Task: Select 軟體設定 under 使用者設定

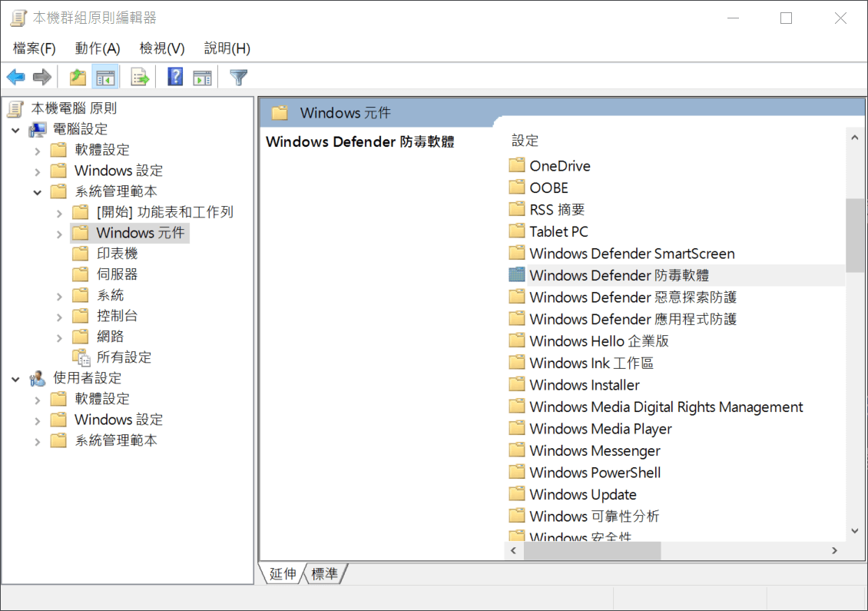Action: (102, 399)
